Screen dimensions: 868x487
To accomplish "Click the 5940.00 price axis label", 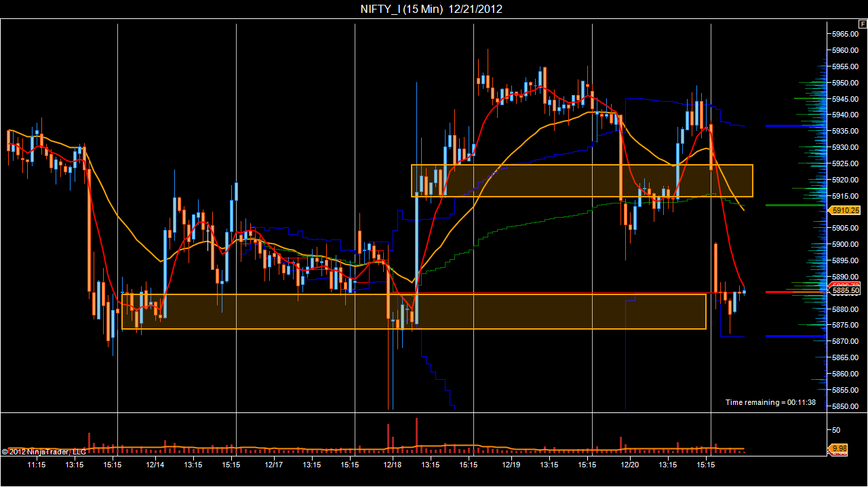I will coord(846,115).
